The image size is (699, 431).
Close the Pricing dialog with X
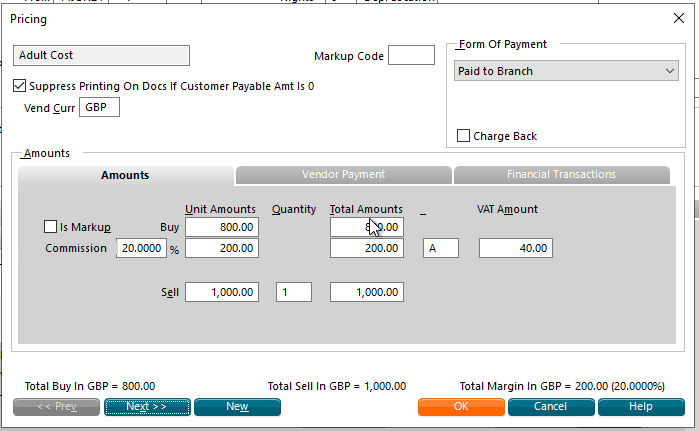click(678, 18)
